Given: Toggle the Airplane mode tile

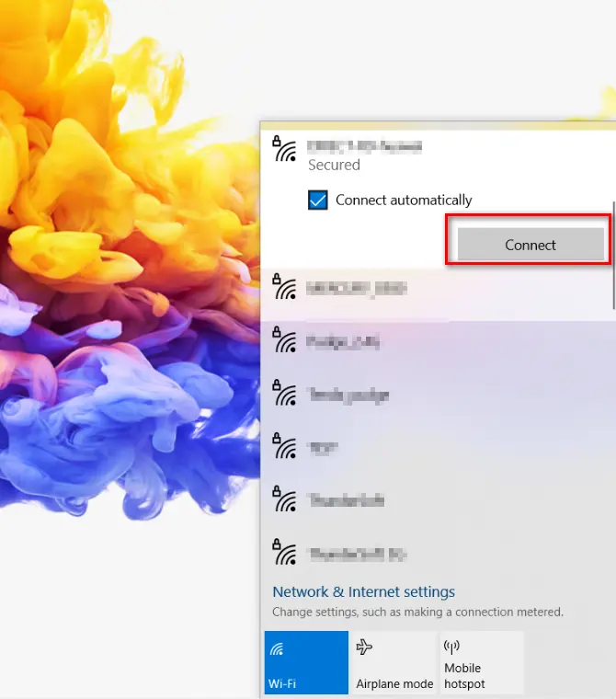Looking at the screenshot, I should (394, 662).
